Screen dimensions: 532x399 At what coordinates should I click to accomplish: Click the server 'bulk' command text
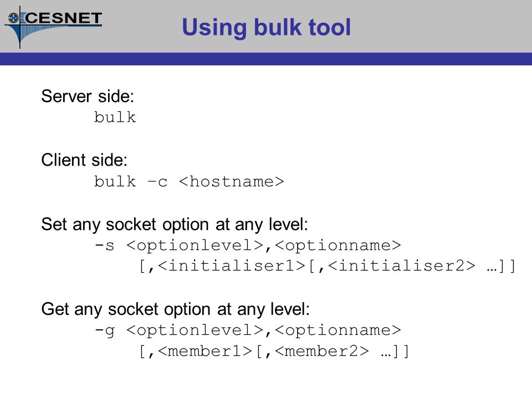(115, 117)
